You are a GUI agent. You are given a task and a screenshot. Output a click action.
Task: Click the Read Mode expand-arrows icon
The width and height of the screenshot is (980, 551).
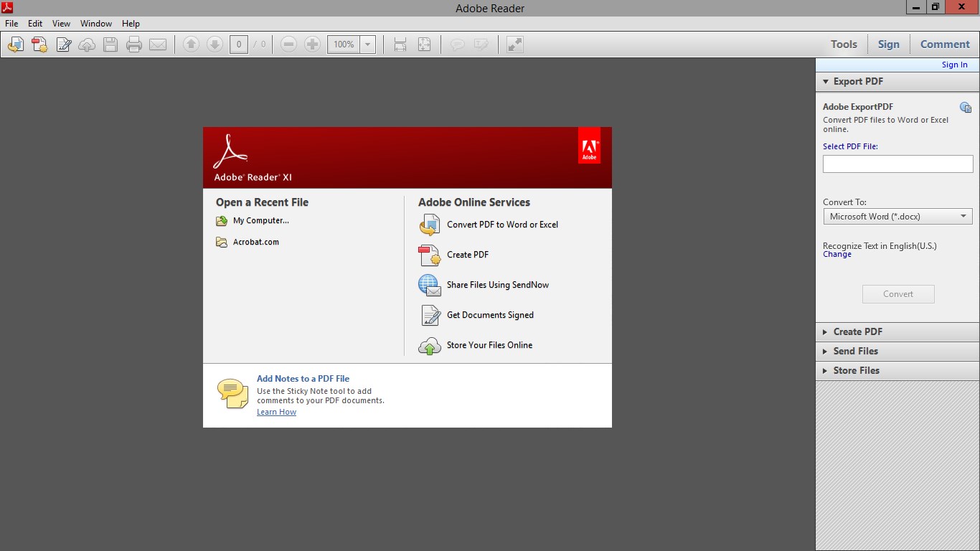pos(515,44)
